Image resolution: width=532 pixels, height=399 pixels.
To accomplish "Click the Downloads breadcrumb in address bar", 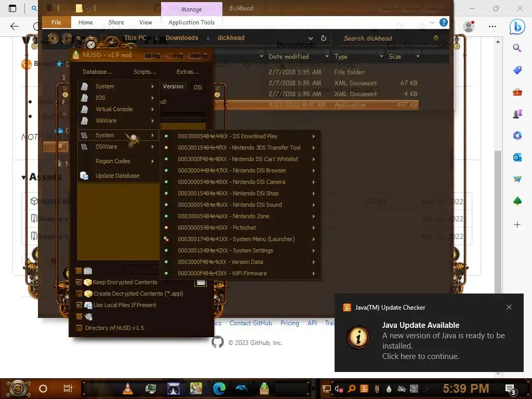I will [182, 38].
